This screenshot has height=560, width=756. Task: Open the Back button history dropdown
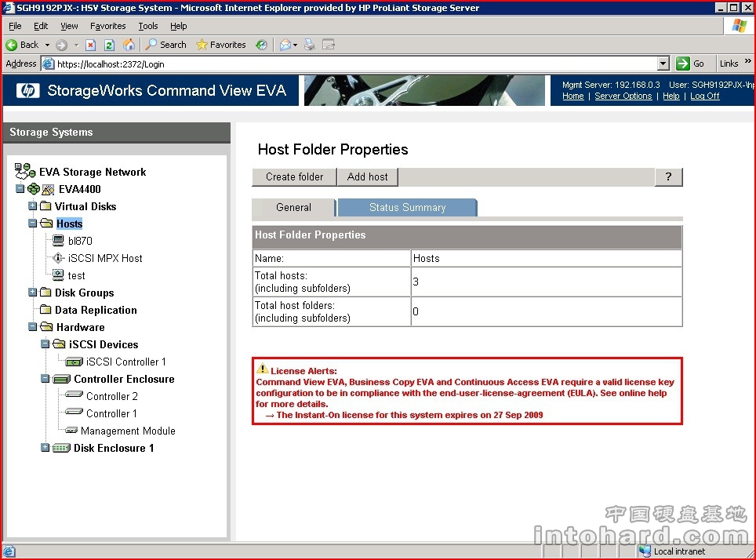pos(47,45)
